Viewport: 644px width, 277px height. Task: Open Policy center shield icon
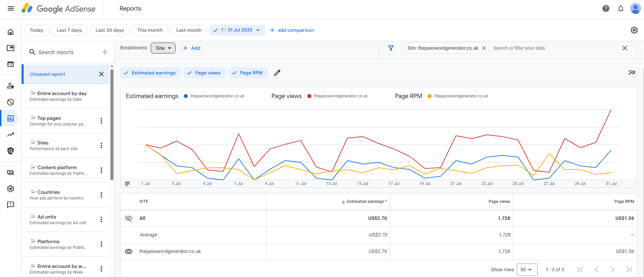pos(10,151)
